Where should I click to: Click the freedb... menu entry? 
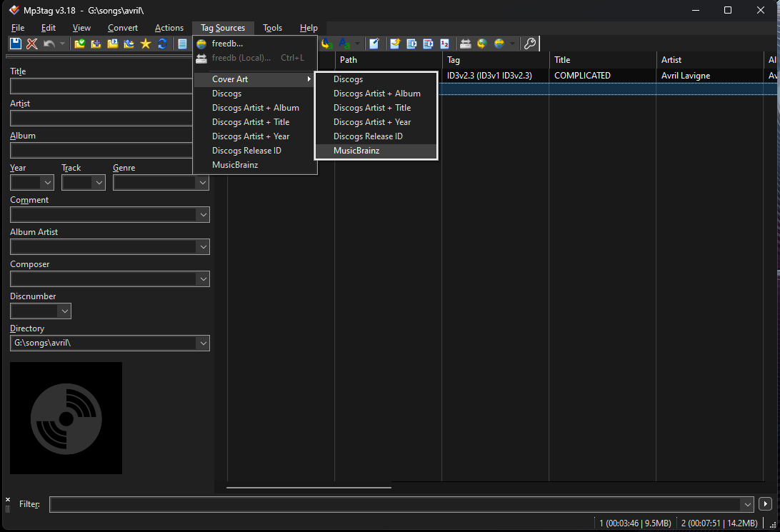click(227, 44)
